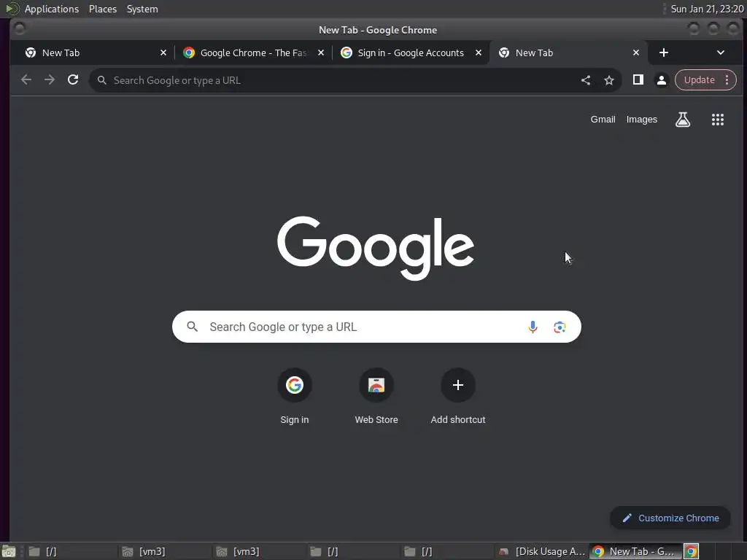Close the Google Chrome - The Fas tab
Viewport: 747px width, 560px height.
click(321, 52)
